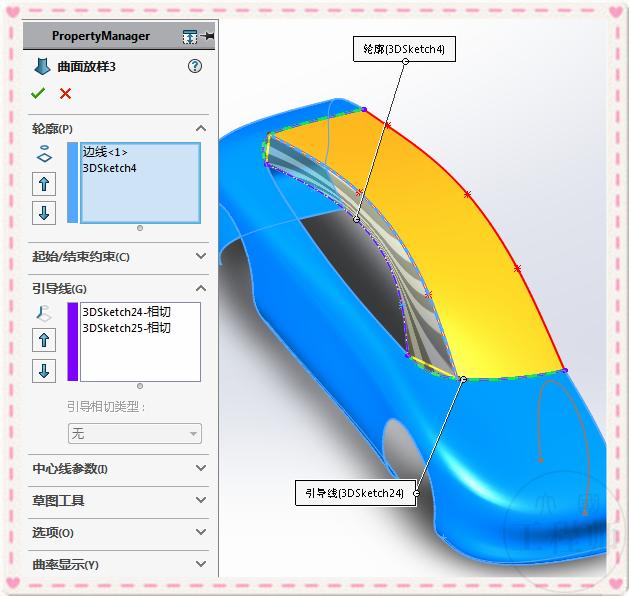The height and width of the screenshot is (596, 629).
Task: Expand the 曲率显示(Y) section
Action: tap(201, 564)
